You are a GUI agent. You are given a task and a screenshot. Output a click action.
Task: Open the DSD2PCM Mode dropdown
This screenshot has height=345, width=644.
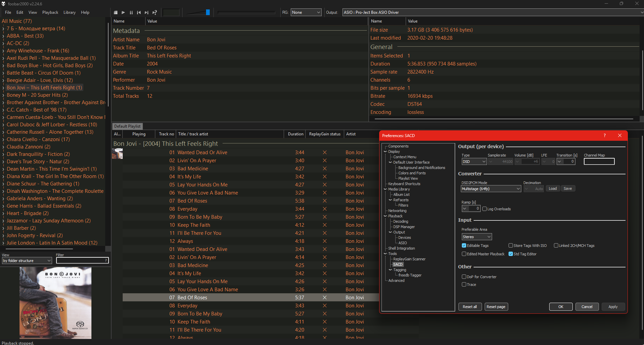click(491, 189)
